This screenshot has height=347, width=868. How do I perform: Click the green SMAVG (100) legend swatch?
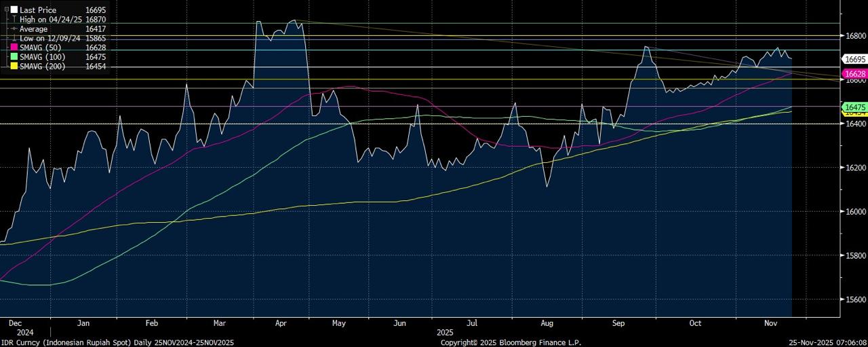[14, 58]
